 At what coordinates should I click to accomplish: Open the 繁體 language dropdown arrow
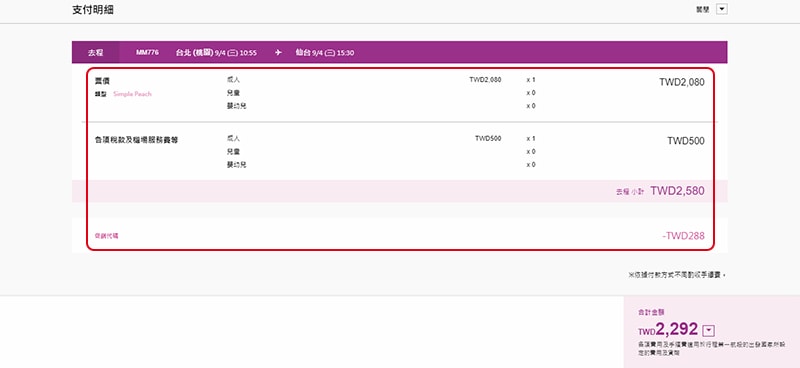point(721,9)
